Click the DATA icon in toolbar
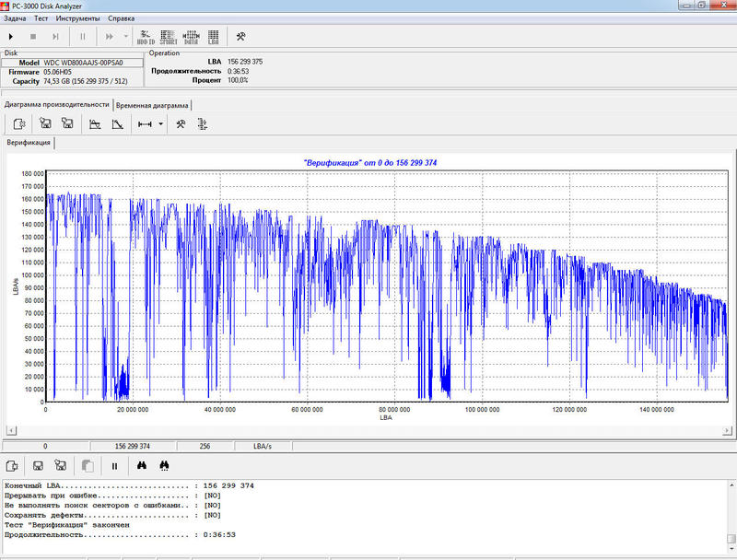737x560 pixels. coord(191,36)
